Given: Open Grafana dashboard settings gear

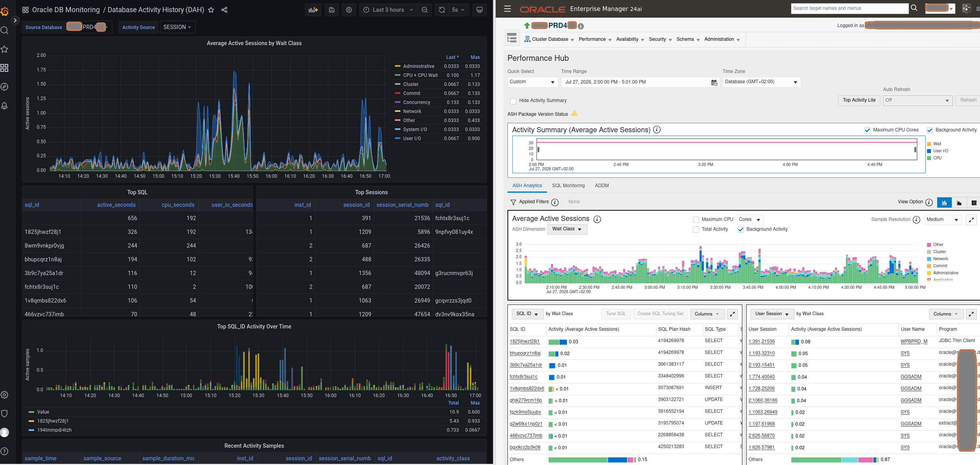Looking at the screenshot, I should click(349, 10).
